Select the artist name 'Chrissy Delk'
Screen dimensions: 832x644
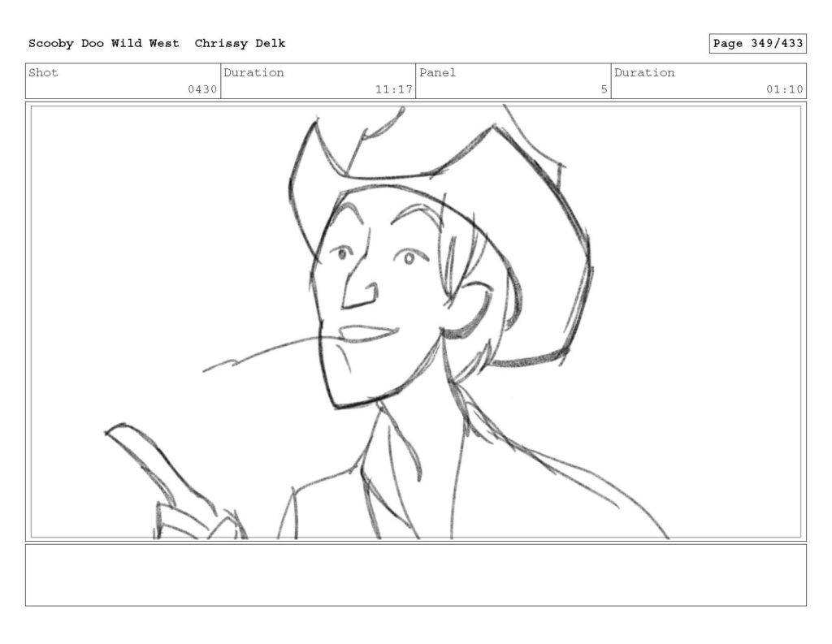pos(240,44)
